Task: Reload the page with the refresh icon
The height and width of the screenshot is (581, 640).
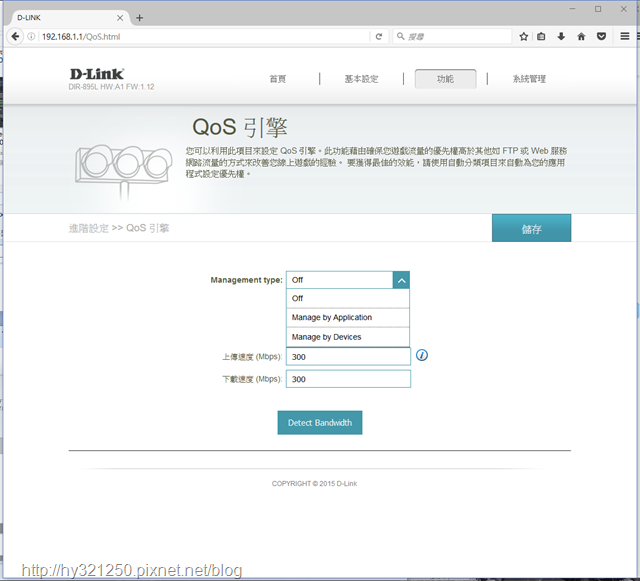Action: [379, 37]
